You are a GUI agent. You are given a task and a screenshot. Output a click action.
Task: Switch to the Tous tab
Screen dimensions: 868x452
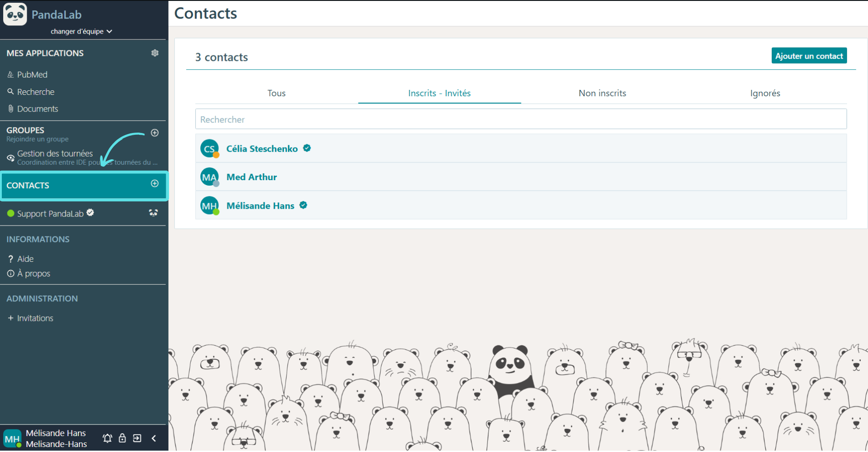tap(277, 93)
